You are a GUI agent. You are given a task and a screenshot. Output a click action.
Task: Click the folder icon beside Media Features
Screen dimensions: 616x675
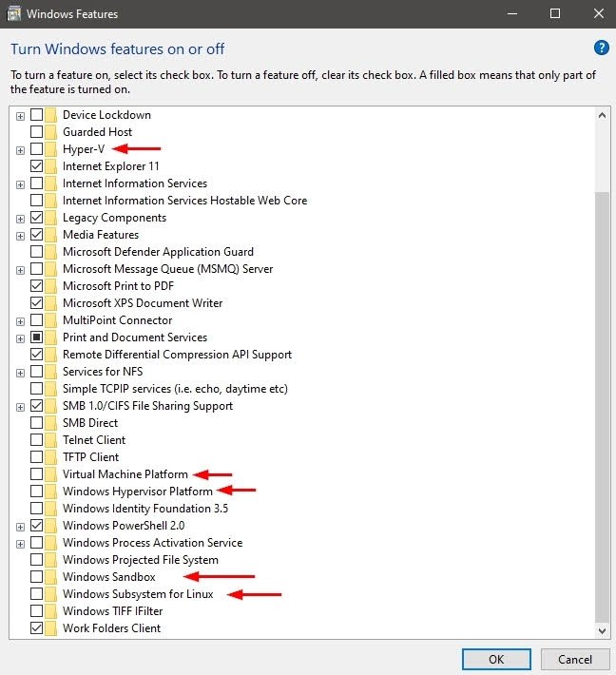click(x=50, y=235)
